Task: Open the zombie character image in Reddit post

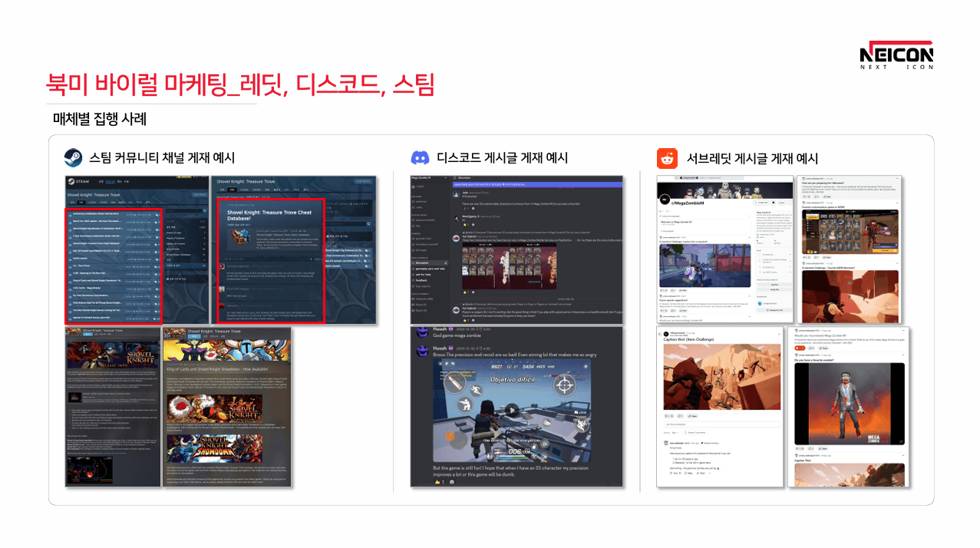Action: click(x=849, y=404)
